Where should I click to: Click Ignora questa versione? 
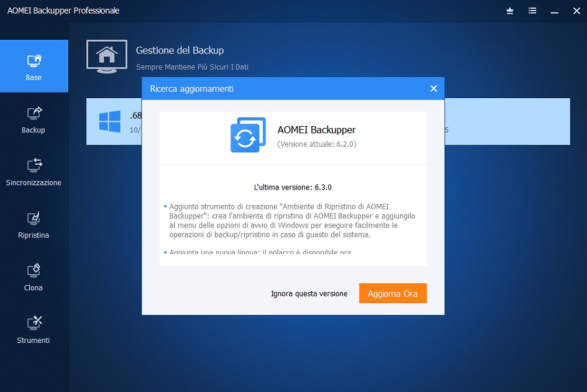pos(309,294)
